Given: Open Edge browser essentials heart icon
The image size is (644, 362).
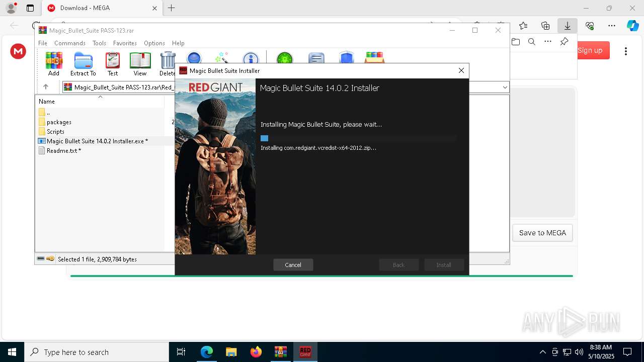Looking at the screenshot, I should click(590, 26).
